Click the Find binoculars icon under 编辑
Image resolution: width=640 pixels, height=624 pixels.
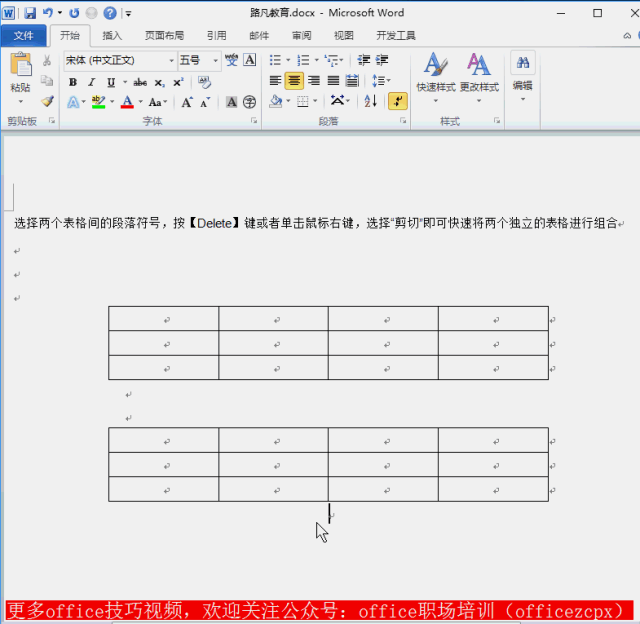tap(523, 62)
